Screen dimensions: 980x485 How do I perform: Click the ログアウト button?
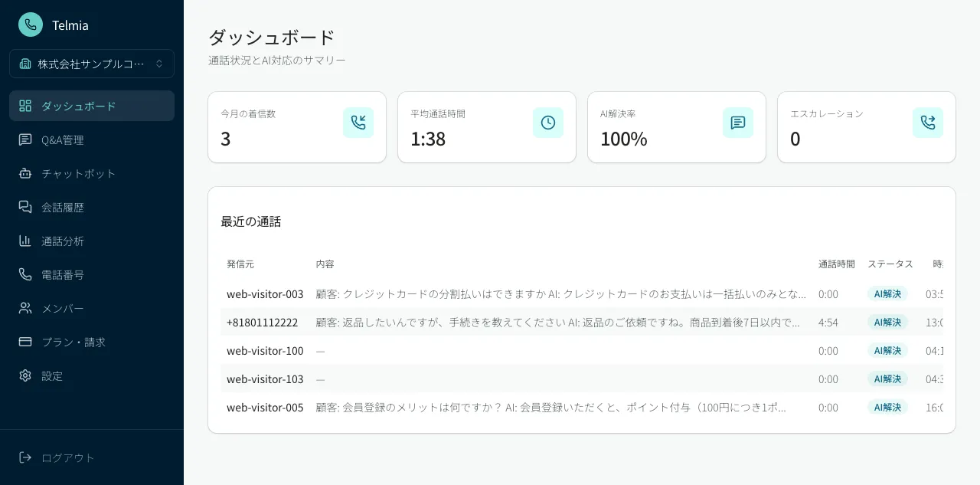pyautogui.click(x=66, y=457)
